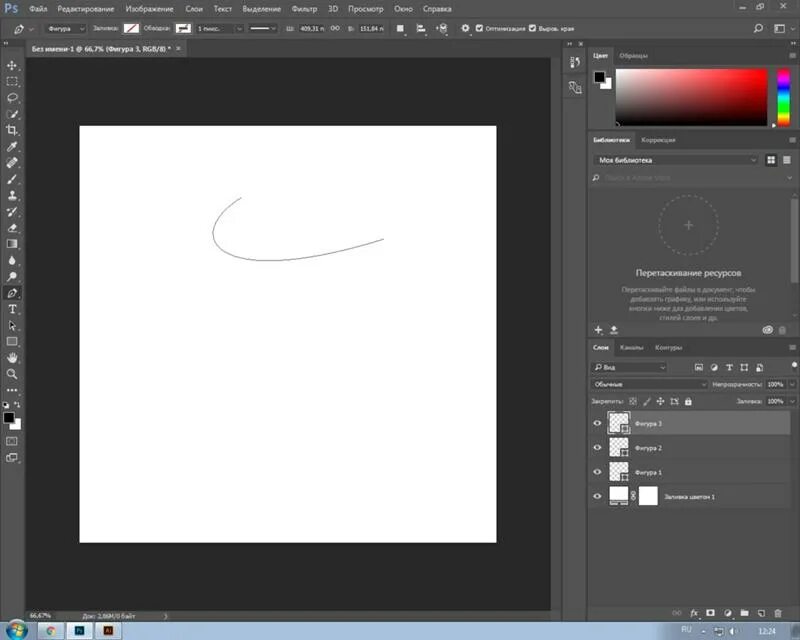
Task: Open stroke line type dropdown
Action: [262, 29]
